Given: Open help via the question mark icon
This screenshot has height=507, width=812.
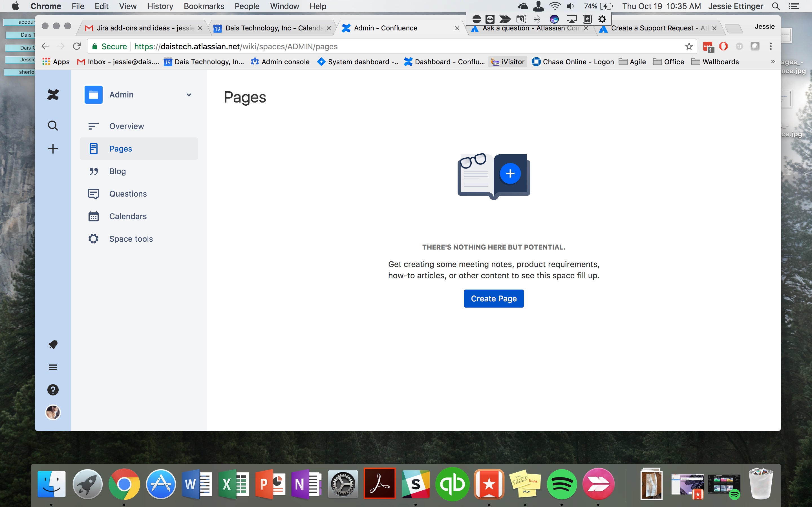Looking at the screenshot, I should (x=53, y=390).
